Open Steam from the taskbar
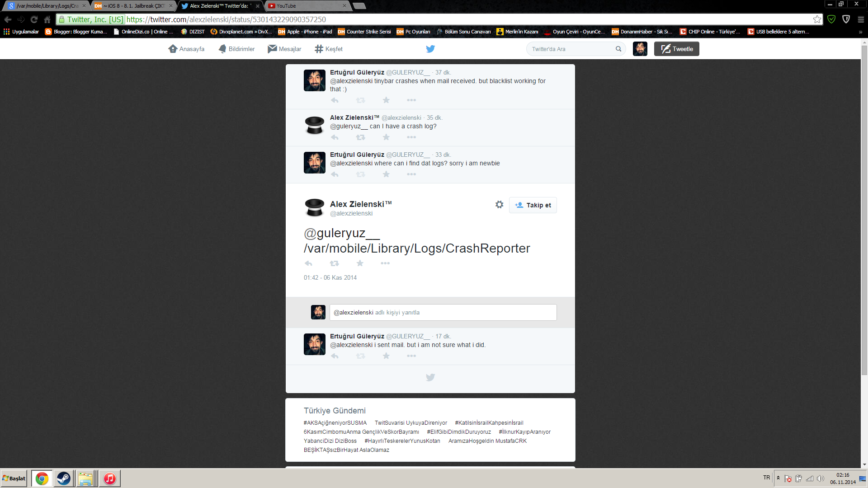 point(64,479)
